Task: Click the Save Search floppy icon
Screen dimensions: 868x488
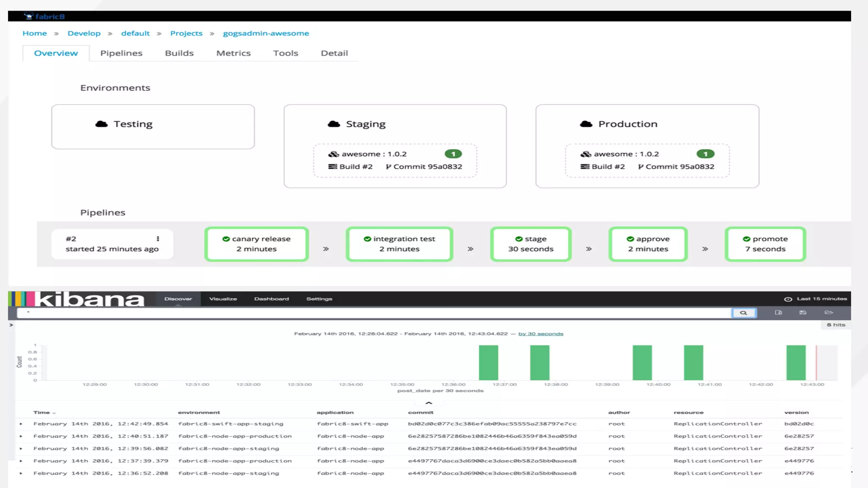Action: click(x=803, y=313)
